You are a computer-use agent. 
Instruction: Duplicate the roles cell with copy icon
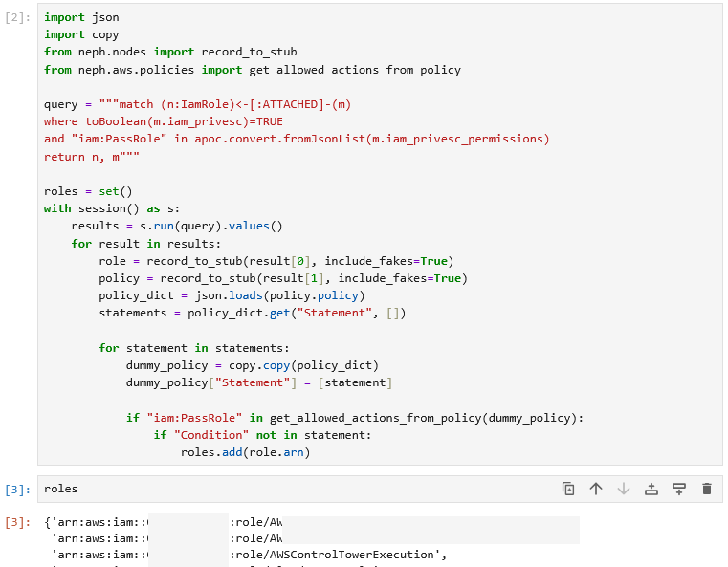568,489
